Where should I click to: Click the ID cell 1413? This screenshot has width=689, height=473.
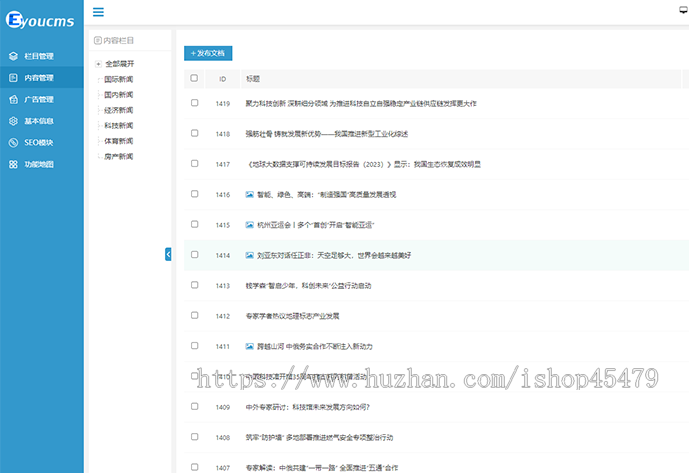point(223,286)
